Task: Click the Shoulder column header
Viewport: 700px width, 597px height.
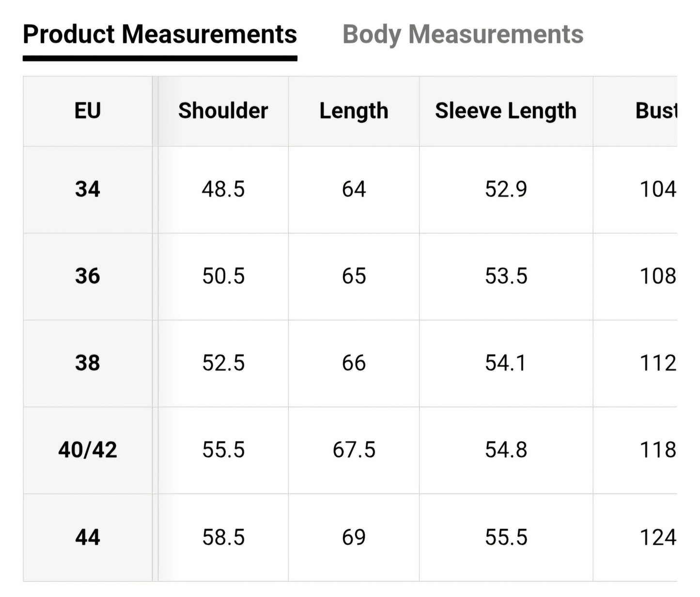Action: [223, 111]
